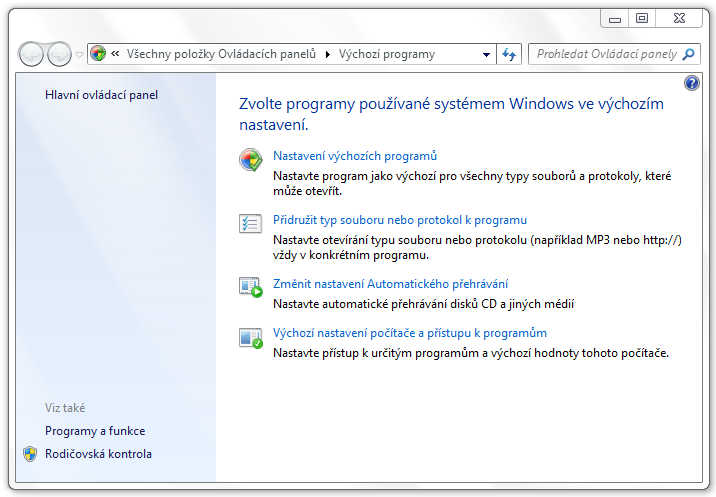Expand the breadcrumb arrow after Všechny položky
This screenshot has width=716, height=497.
pyautogui.click(x=327, y=54)
